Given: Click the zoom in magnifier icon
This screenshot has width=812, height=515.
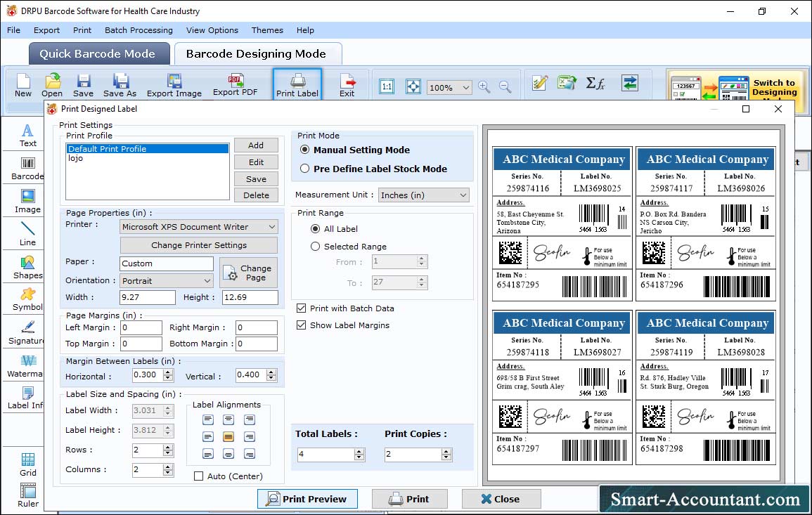Looking at the screenshot, I should click(x=484, y=86).
